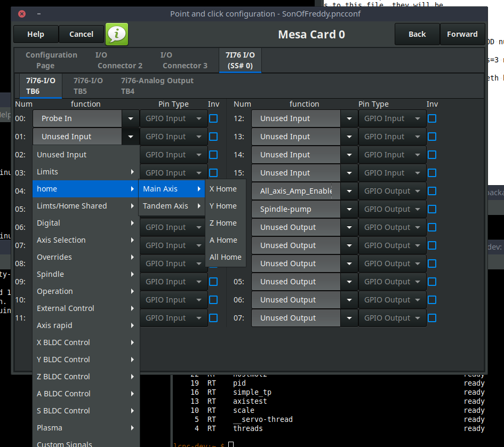Image resolution: width=504 pixels, height=447 pixels.
Task: Click function dropdown arrow on input row 01
Action: tap(131, 137)
